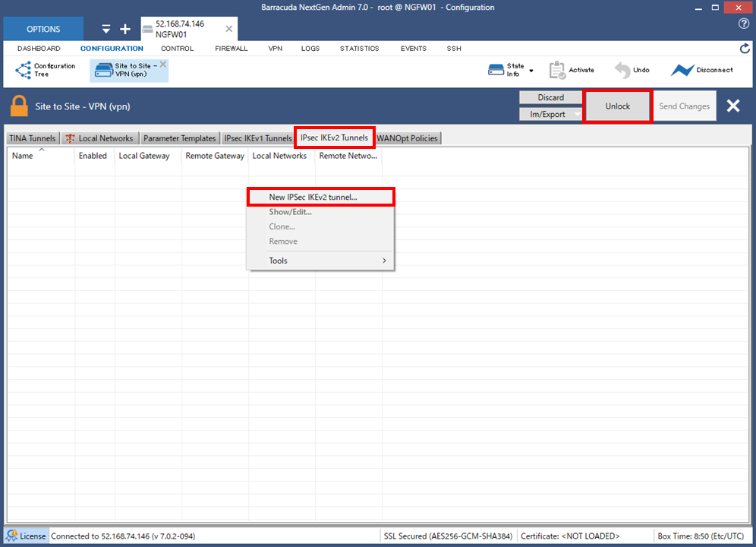The height and width of the screenshot is (547, 756).
Task: Close the Site to Site VPN sub-tab
Action: (x=163, y=65)
